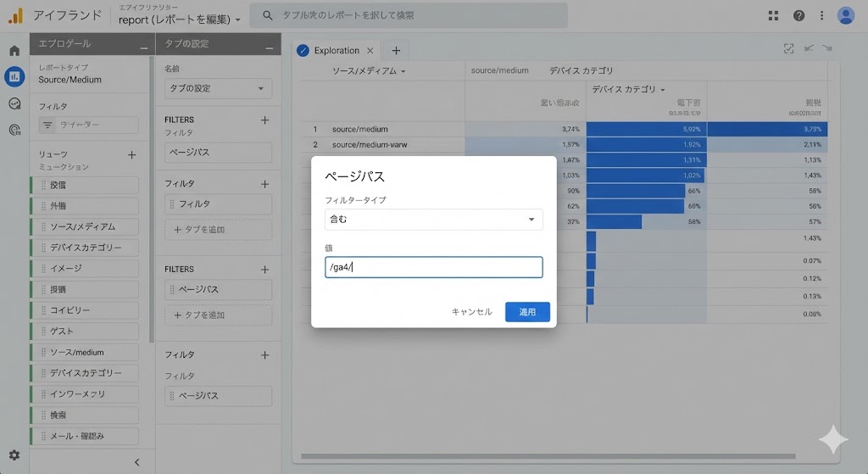
Task: Minimize the tab settings panel
Action: (269, 48)
